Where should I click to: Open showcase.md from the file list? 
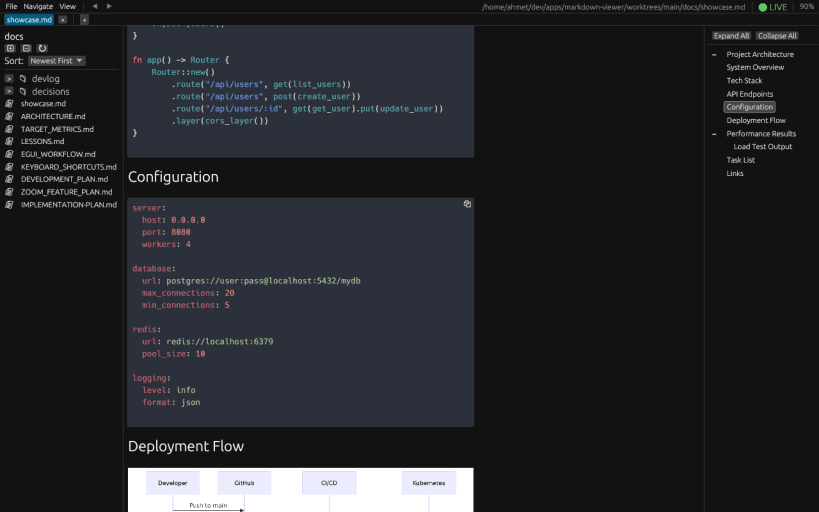coord(43,103)
